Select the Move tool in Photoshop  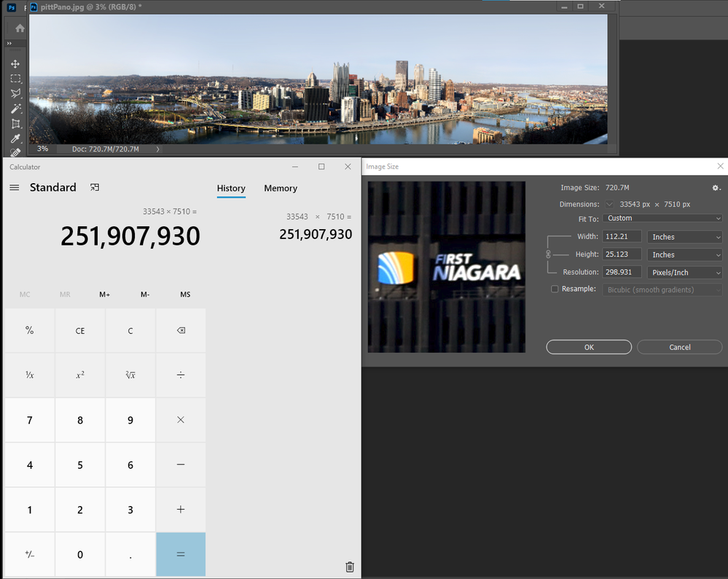[15, 63]
